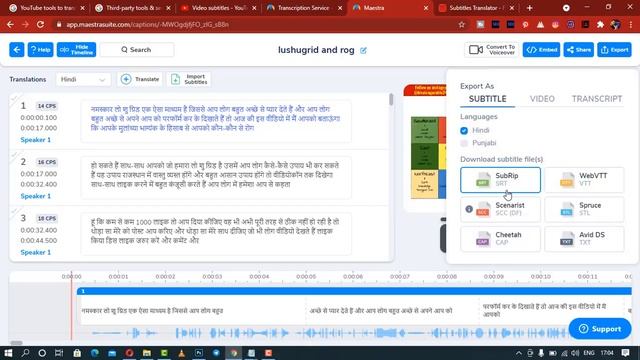Screen dimensions: 640x360
Task: Click the Share button
Action: tap(579, 50)
